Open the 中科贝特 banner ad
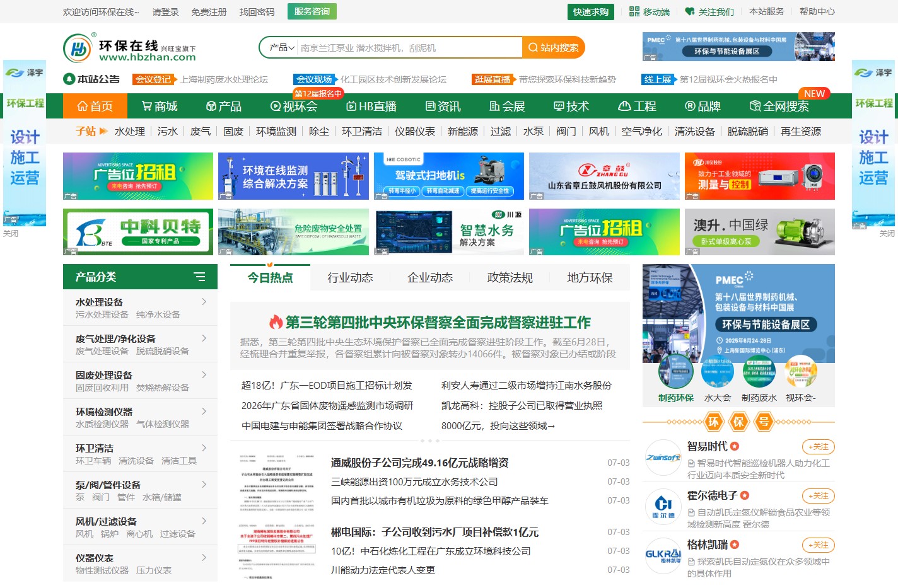Image resolution: width=898 pixels, height=588 pixels. pos(138,232)
